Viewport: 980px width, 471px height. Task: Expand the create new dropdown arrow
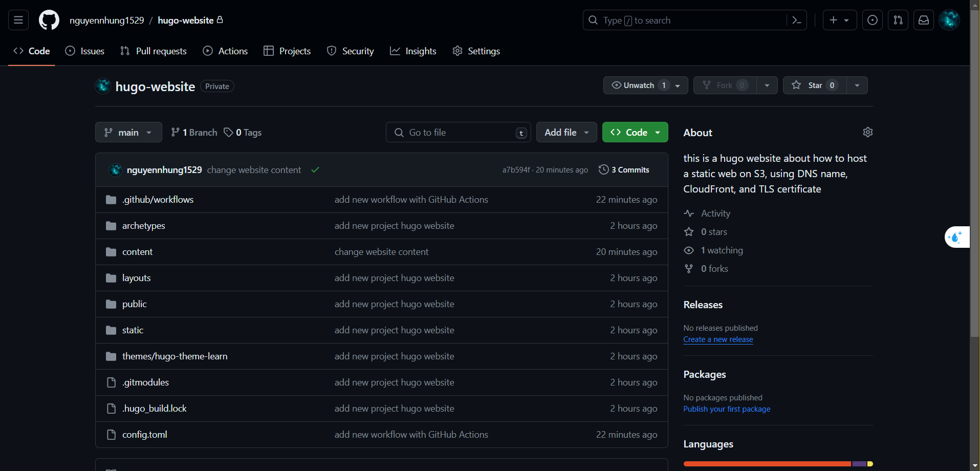click(x=846, y=20)
